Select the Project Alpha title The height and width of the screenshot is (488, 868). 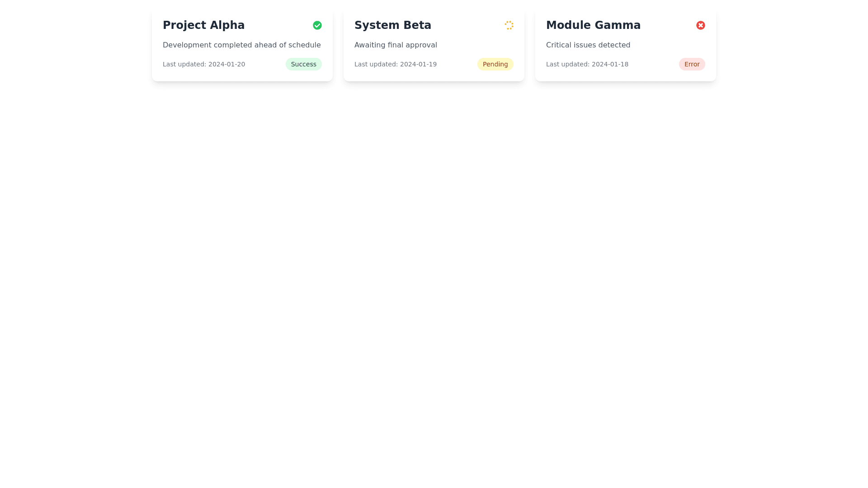[x=203, y=25]
